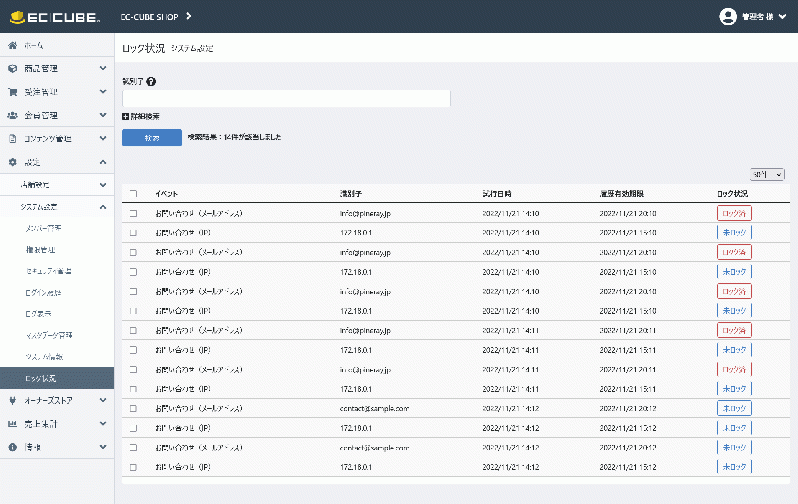
Task: Click the イベント column header
Action: click(x=166, y=193)
